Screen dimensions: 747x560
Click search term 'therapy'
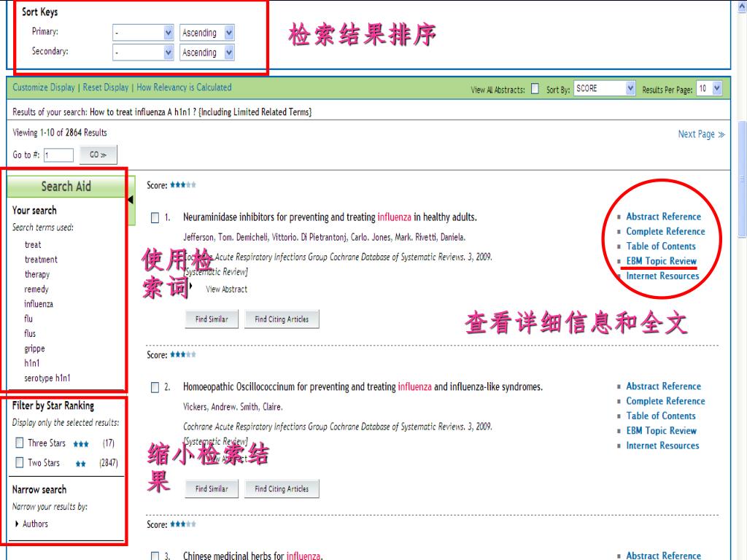(x=36, y=274)
